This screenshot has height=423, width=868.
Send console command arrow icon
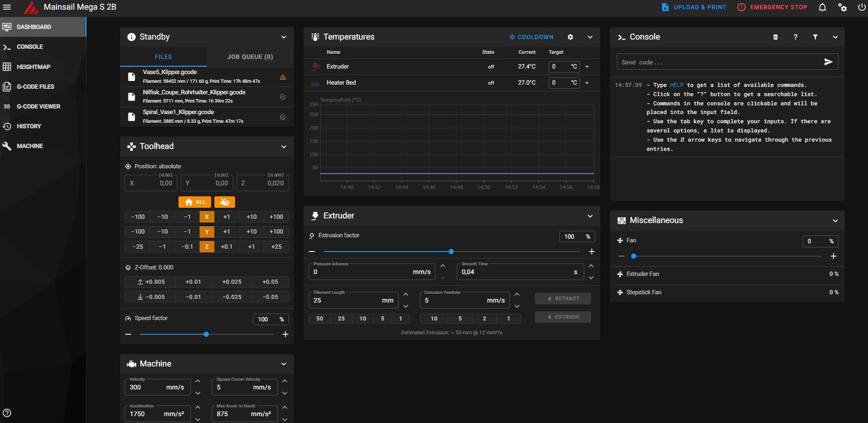[x=828, y=62]
